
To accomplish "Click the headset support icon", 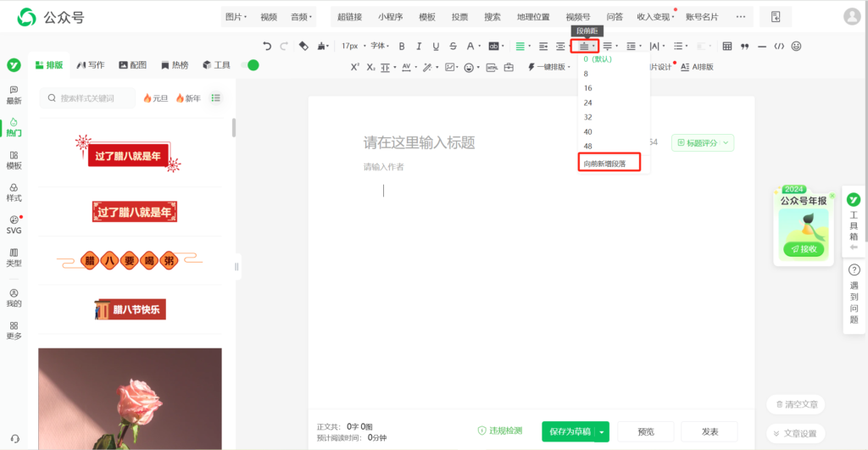I will 15,439.
